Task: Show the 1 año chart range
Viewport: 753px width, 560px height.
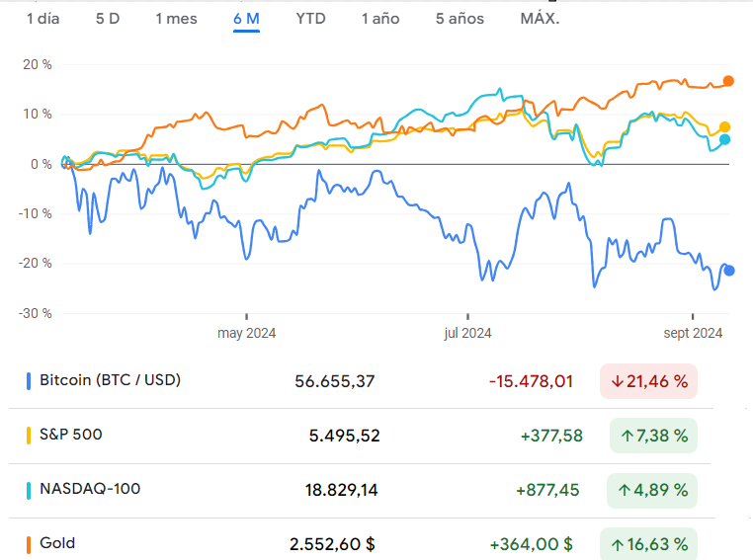Action: point(380,19)
